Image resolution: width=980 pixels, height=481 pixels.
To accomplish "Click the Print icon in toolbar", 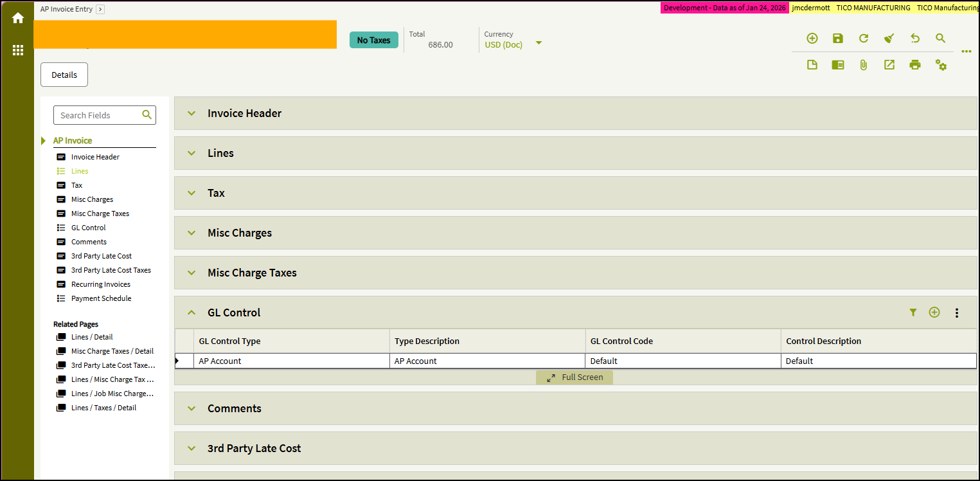I will pyautogui.click(x=915, y=65).
